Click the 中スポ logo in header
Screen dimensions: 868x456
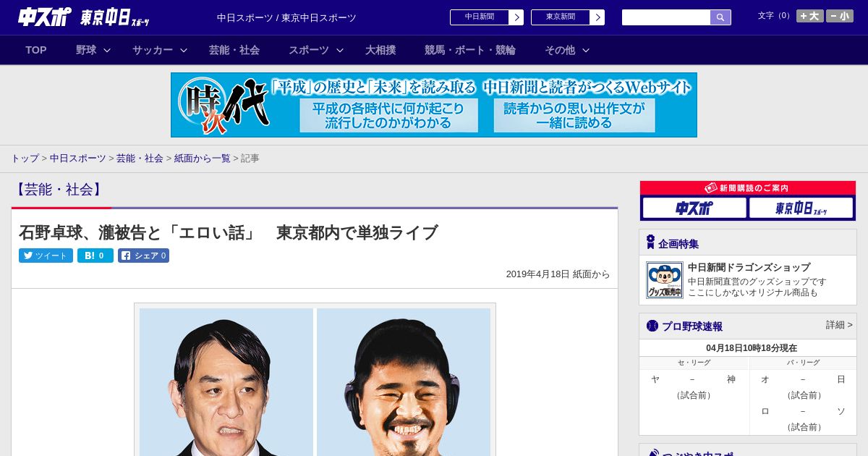pyautogui.click(x=44, y=17)
